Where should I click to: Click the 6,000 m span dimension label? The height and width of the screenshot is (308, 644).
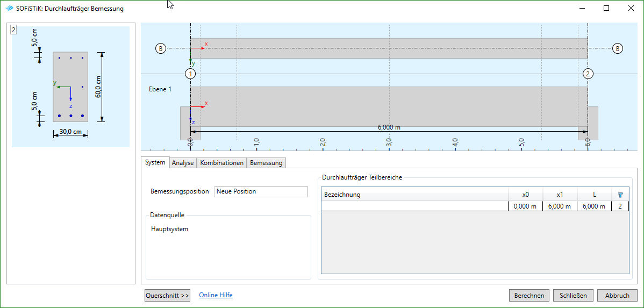[x=389, y=127]
